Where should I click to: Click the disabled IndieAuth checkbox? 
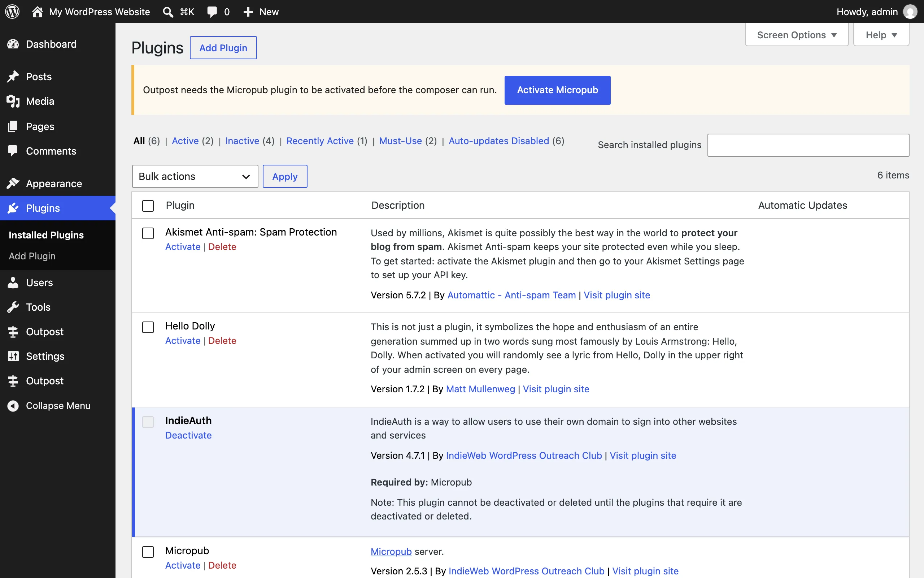pos(148,422)
